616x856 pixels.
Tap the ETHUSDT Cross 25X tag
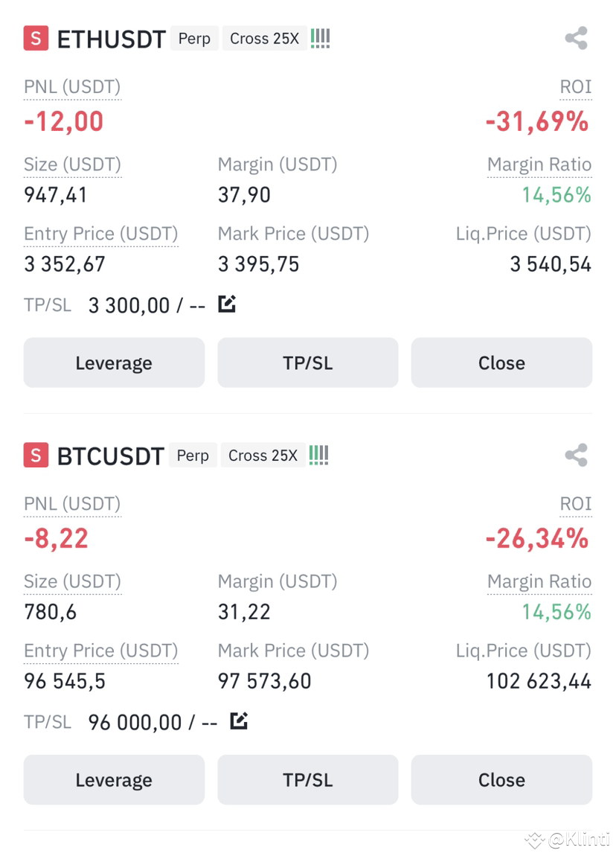[x=265, y=38]
